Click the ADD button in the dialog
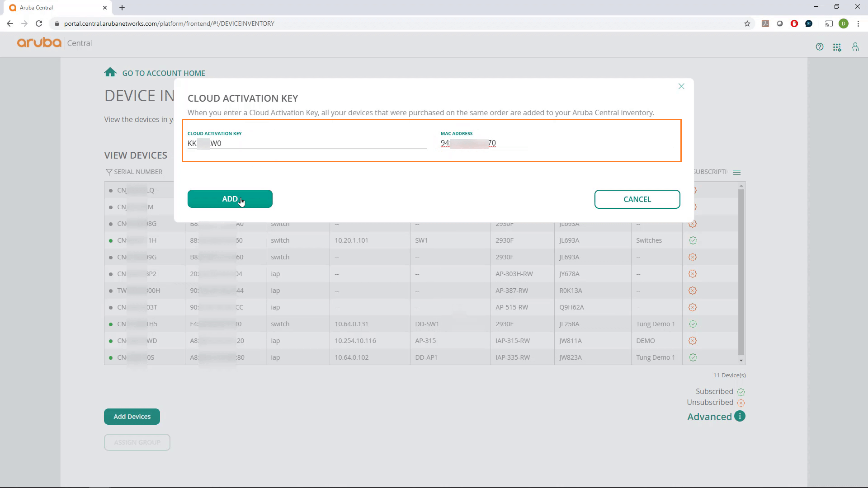Viewport: 868px width, 488px height. tap(230, 199)
